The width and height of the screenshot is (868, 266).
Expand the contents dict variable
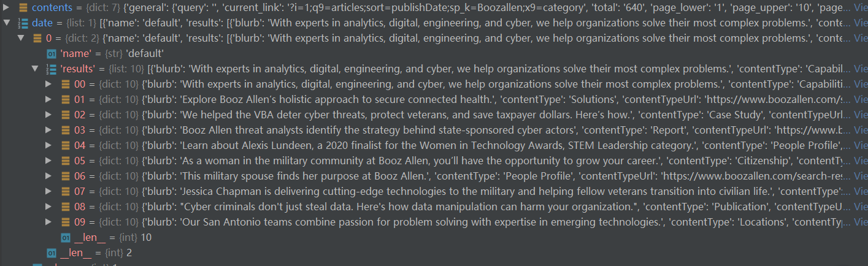point(7,8)
